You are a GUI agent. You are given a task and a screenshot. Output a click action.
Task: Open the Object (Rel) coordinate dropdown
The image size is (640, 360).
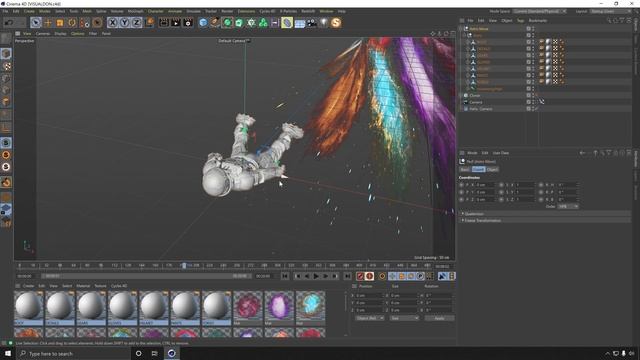(369, 318)
